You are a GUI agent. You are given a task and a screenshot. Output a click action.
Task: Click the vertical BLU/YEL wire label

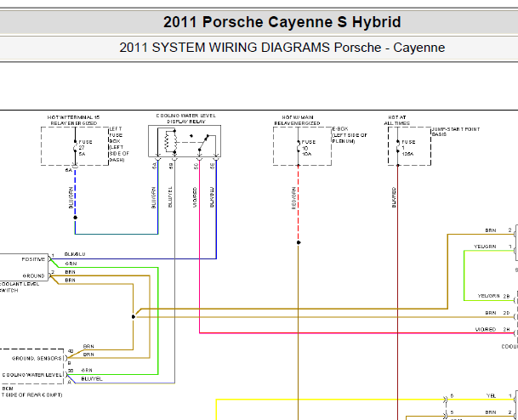point(170,197)
